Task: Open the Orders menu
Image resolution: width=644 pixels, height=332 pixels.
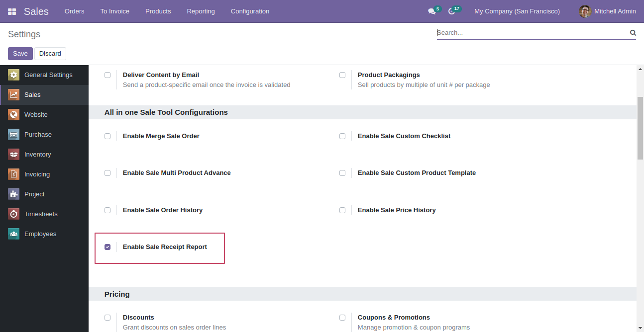Action: (75, 11)
